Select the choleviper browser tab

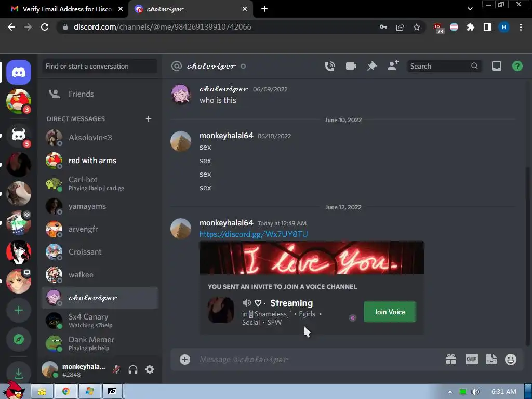coord(190,9)
